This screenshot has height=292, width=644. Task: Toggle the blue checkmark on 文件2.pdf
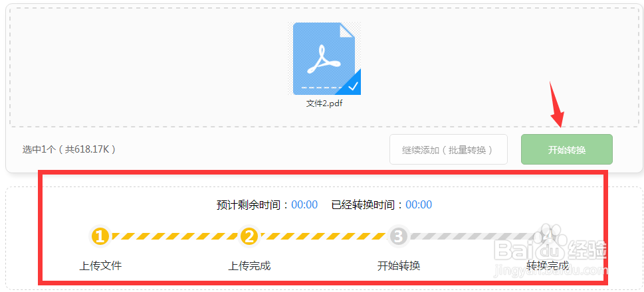tap(352, 86)
